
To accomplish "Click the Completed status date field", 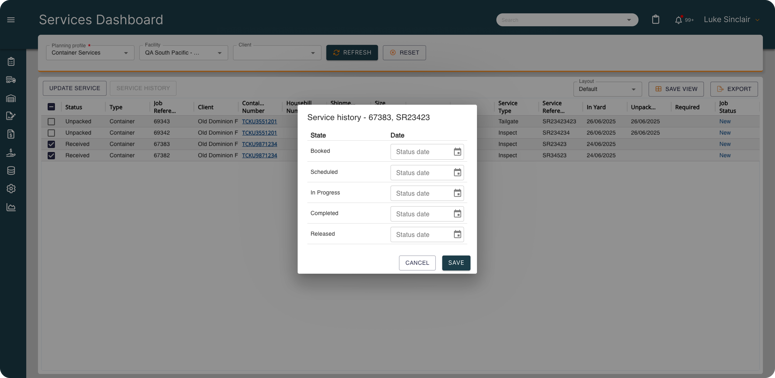I will (x=427, y=214).
